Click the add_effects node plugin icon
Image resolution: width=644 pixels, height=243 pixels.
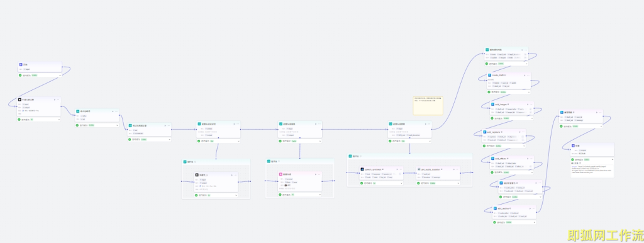(493, 158)
